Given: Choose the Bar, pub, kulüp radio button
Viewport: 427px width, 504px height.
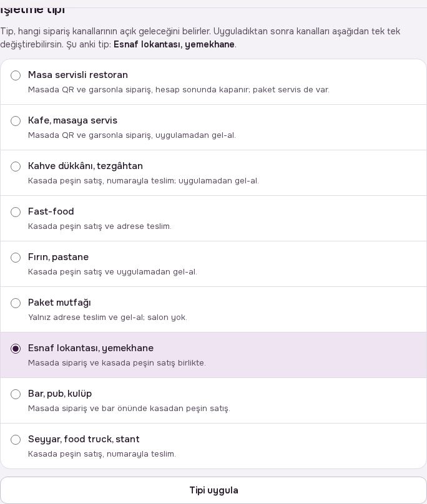Looking at the screenshot, I should (16, 394).
